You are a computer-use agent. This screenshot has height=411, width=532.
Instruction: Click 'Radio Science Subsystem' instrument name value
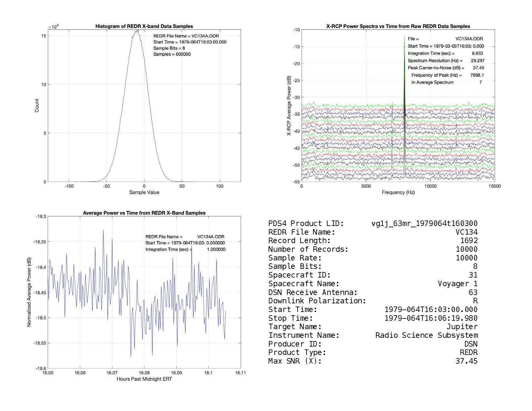tap(426, 335)
